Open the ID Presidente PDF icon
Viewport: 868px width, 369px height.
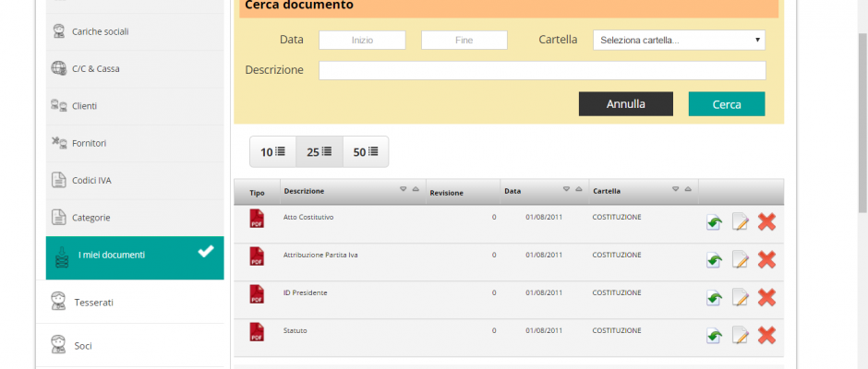(x=257, y=293)
